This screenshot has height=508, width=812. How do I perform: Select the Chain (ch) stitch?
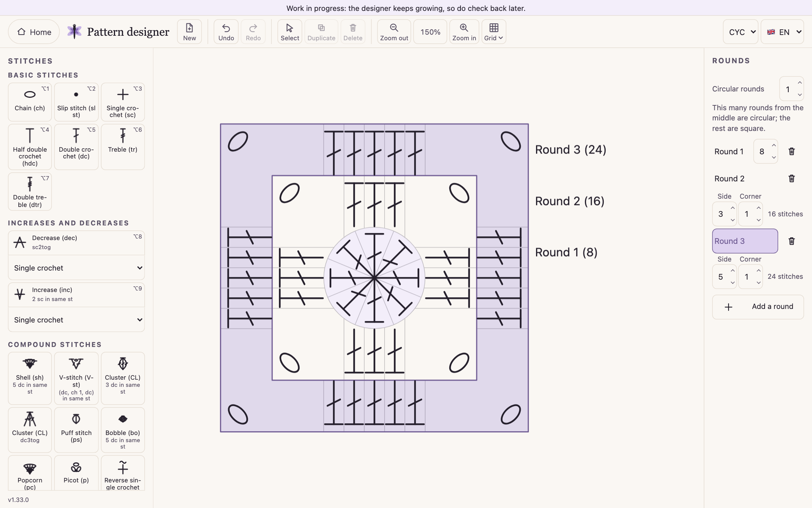(x=30, y=102)
